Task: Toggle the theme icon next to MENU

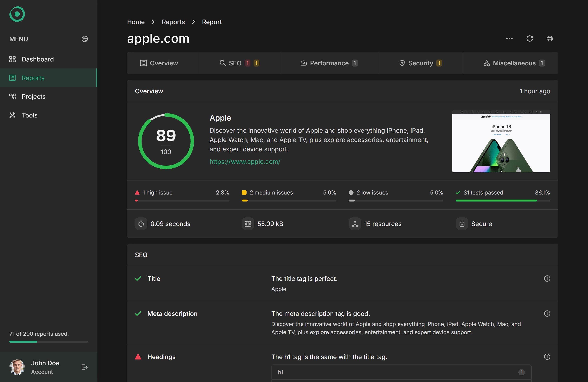Action: click(x=85, y=39)
